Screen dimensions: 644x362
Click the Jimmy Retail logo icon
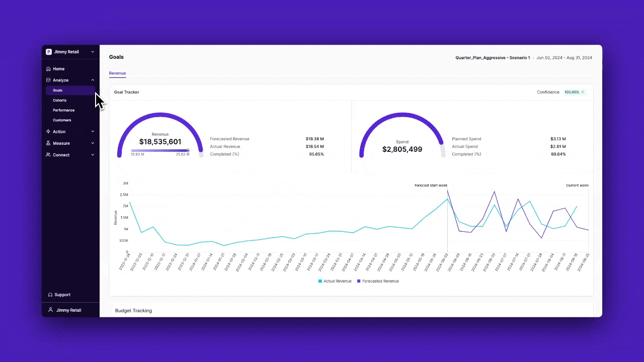pyautogui.click(x=49, y=52)
